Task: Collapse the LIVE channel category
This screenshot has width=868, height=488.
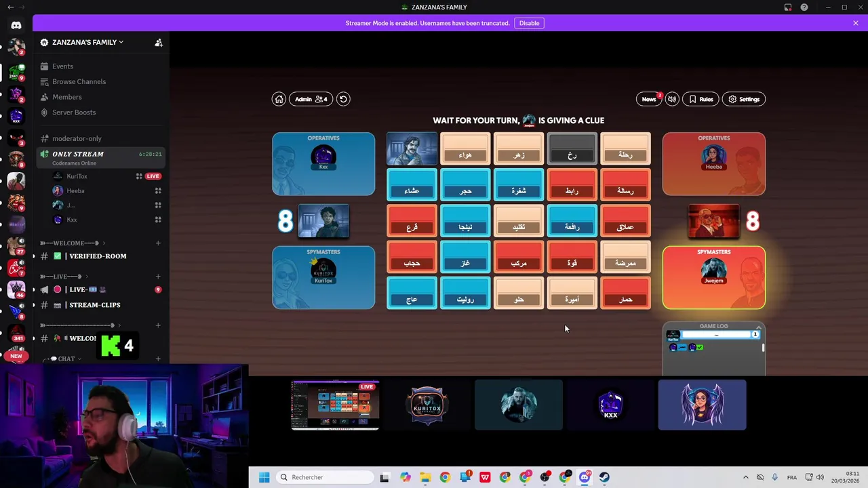Action: tap(64, 277)
